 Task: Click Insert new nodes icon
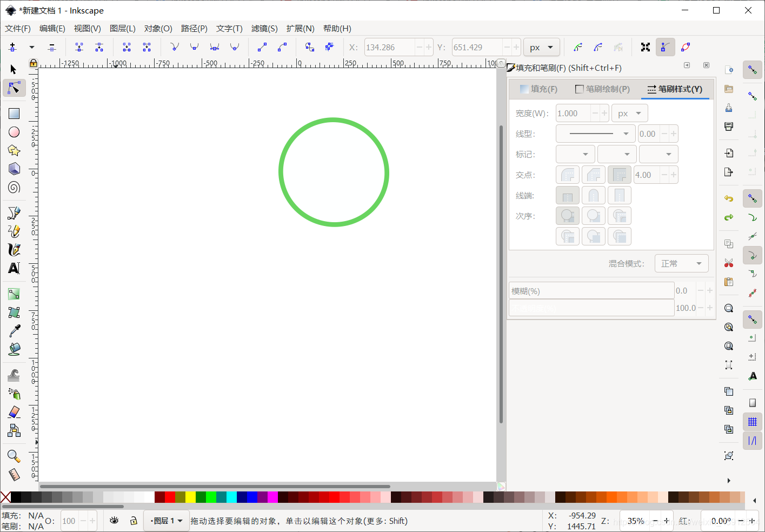[12, 48]
